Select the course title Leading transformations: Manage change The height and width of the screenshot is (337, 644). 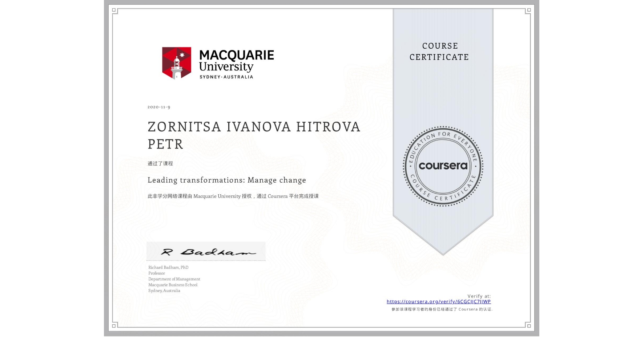click(226, 180)
